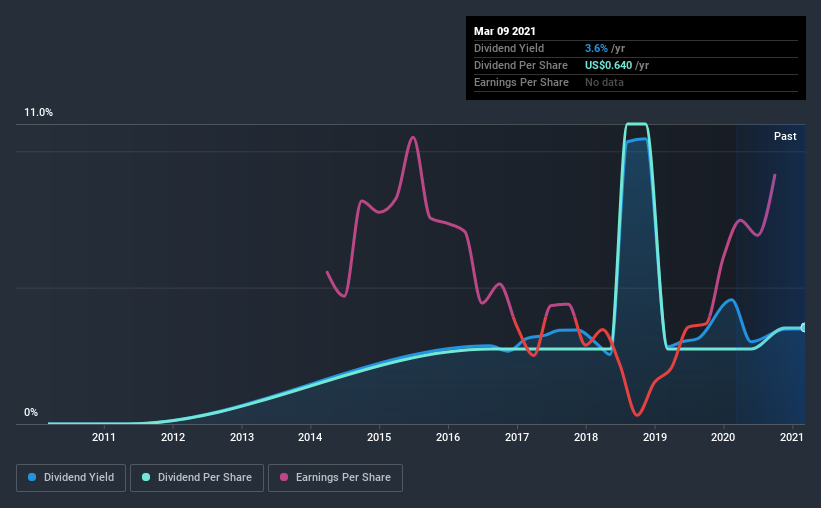Toggle the Dividend Per Share legend button
This screenshot has width=821, height=508.
click(x=197, y=478)
